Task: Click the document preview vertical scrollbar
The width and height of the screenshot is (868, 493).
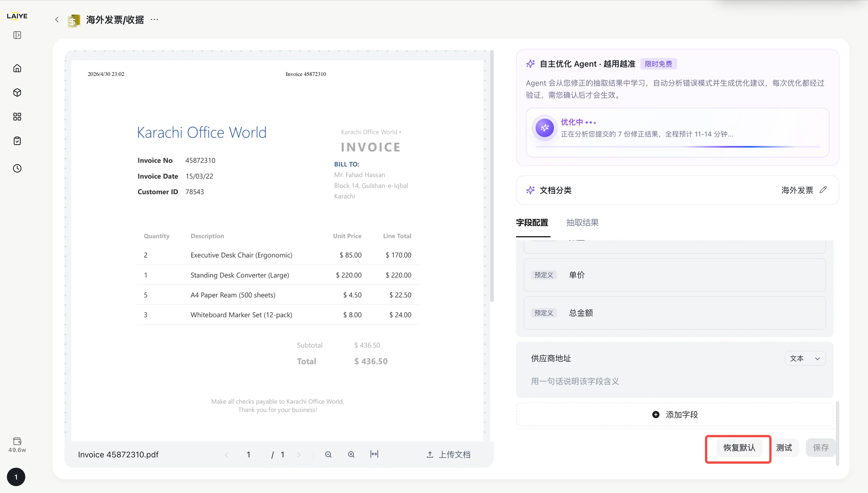Action: coord(492,176)
